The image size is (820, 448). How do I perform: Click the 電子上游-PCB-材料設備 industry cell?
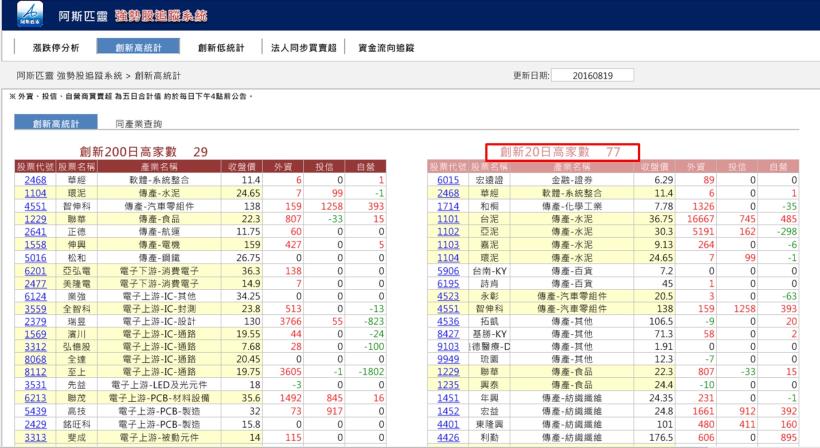[159, 398]
